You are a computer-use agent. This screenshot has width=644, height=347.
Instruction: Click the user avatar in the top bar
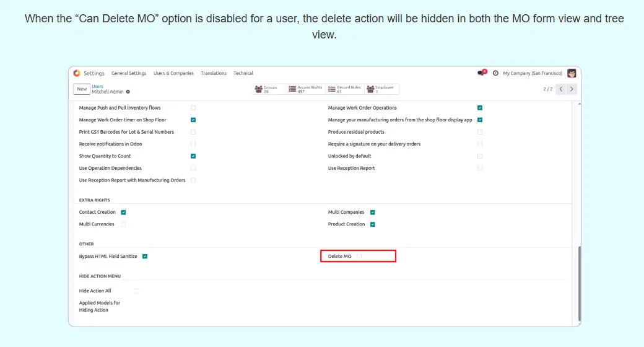[572, 73]
